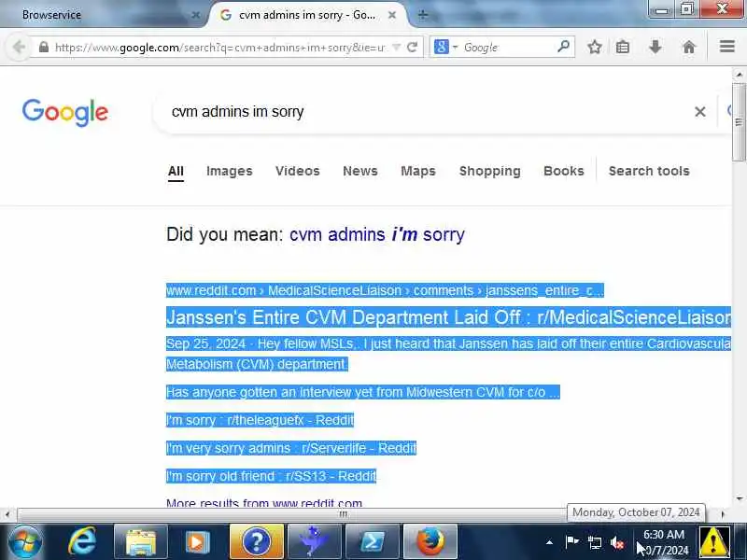Click the scrollbar up arrow
Screen dimensions: 747x560
(739, 75)
